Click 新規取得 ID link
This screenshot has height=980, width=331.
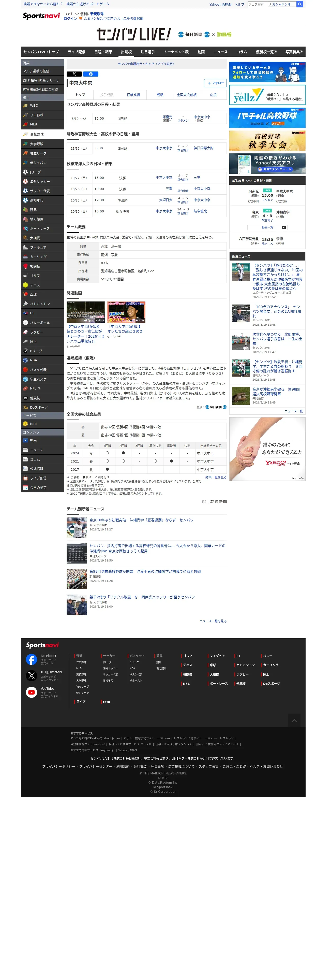(x=97, y=14)
